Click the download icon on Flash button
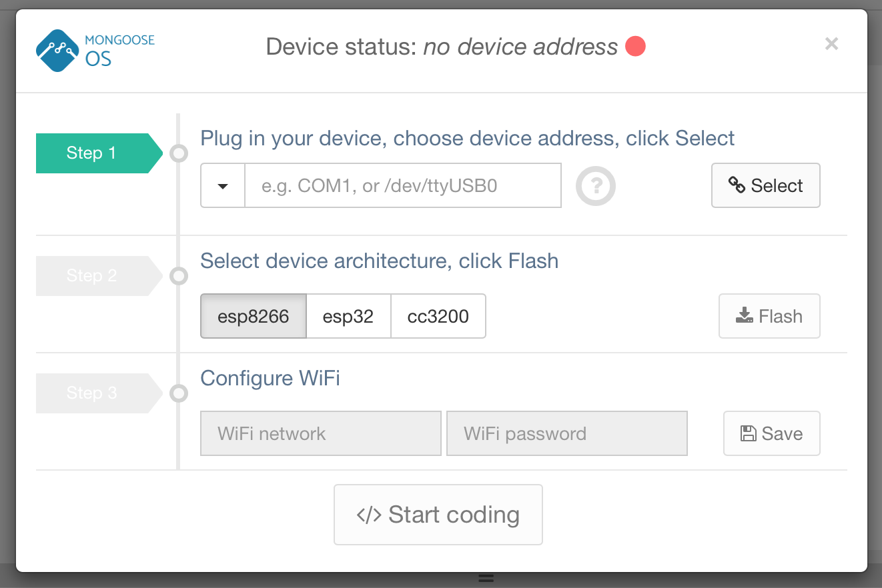This screenshot has width=882, height=588. 745,315
